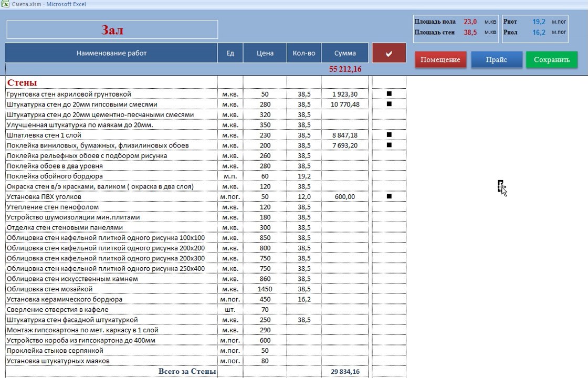Viewport: 588px width, 378px height.
Task: Select sum cell 10 770,48
Action: pyautogui.click(x=345, y=104)
